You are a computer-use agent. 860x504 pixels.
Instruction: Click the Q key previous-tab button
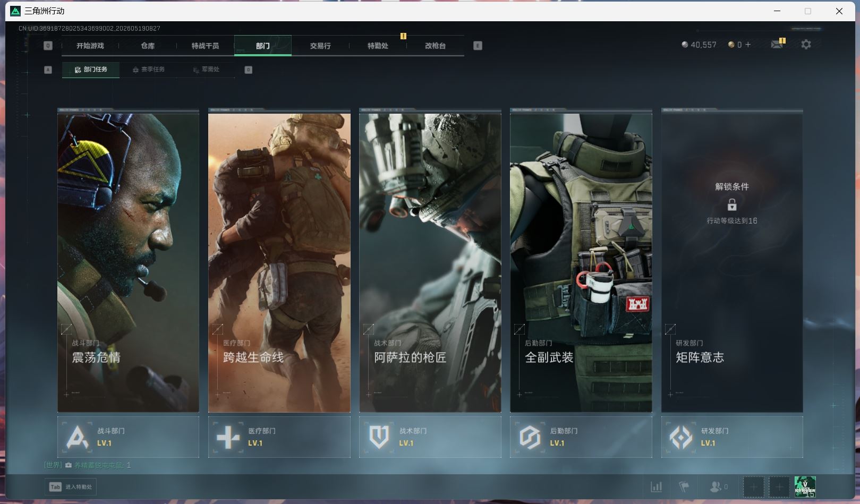(x=48, y=46)
